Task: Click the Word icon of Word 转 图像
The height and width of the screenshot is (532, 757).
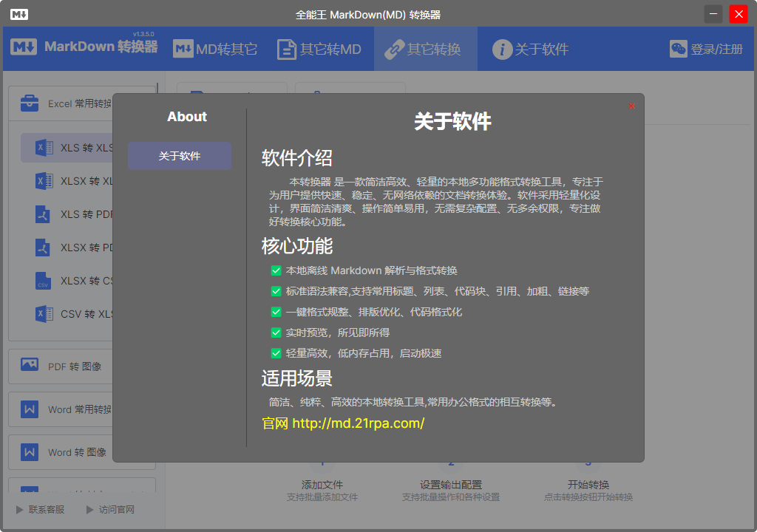Action: tap(30, 452)
